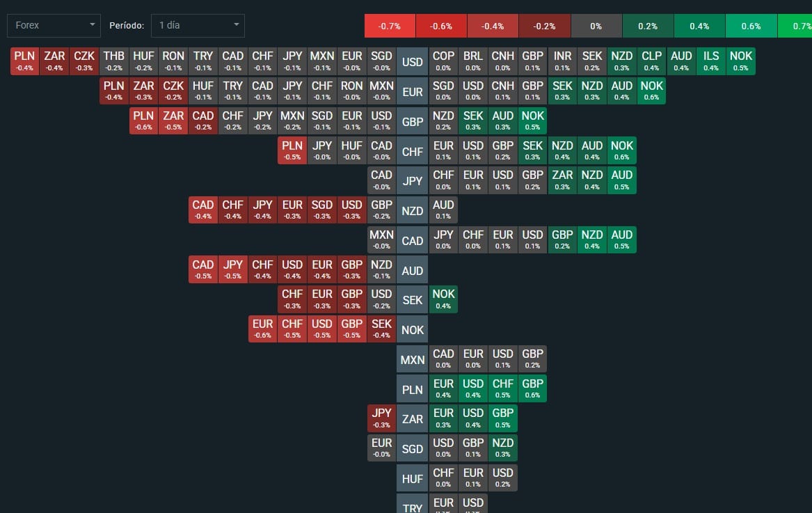Open the HUF base currency row header
812x513 pixels.
[x=413, y=478]
